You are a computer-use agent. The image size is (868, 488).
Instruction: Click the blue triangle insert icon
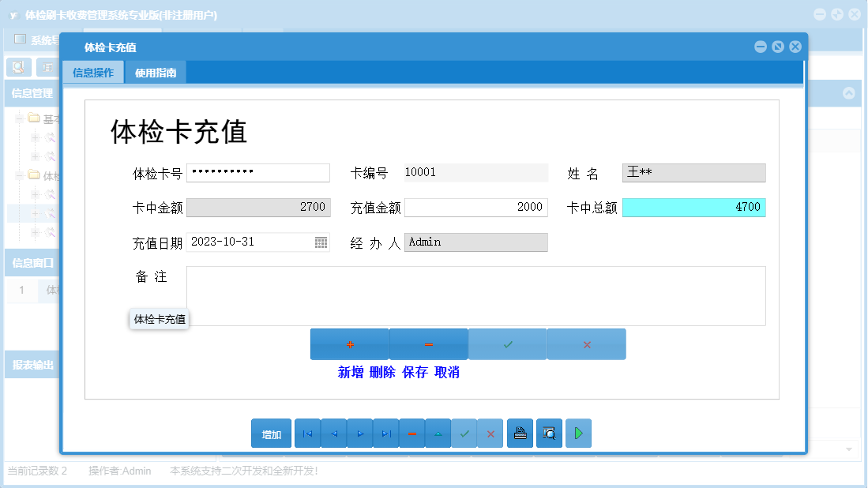tap(438, 433)
